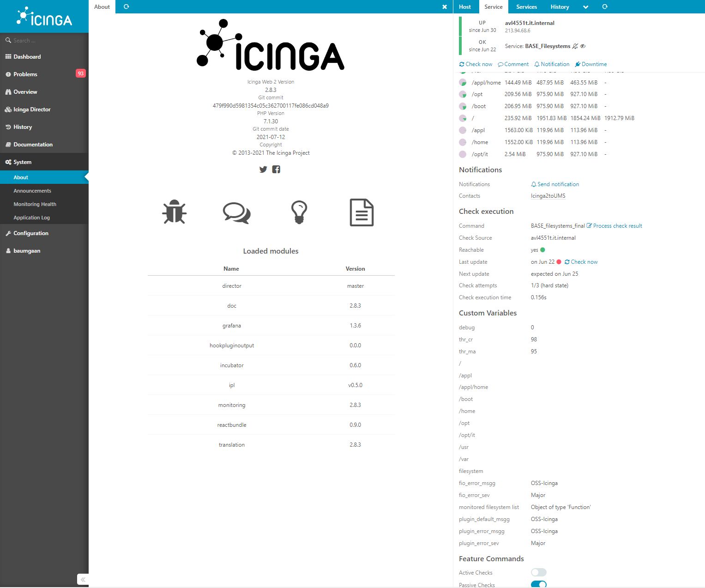Toggle visibility eye icon next to BASE_Filesystems
The image size is (705, 588).
[x=583, y=46]
